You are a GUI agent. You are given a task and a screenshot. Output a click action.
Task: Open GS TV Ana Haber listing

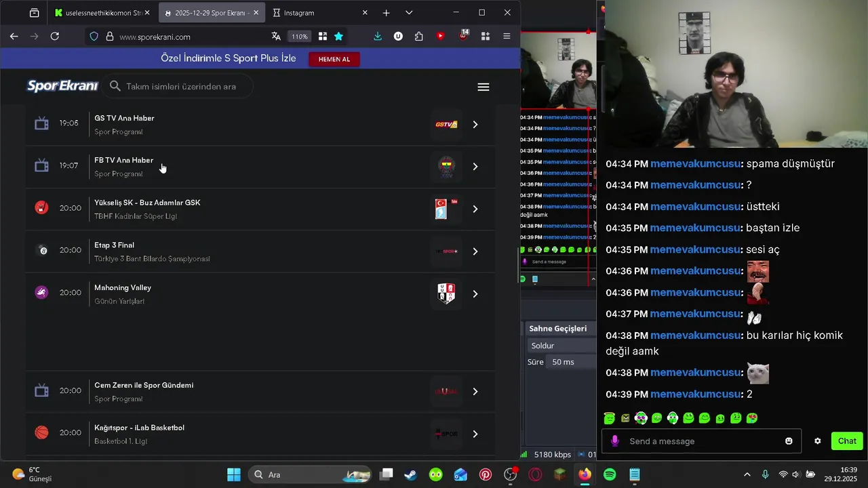(124, 118)
